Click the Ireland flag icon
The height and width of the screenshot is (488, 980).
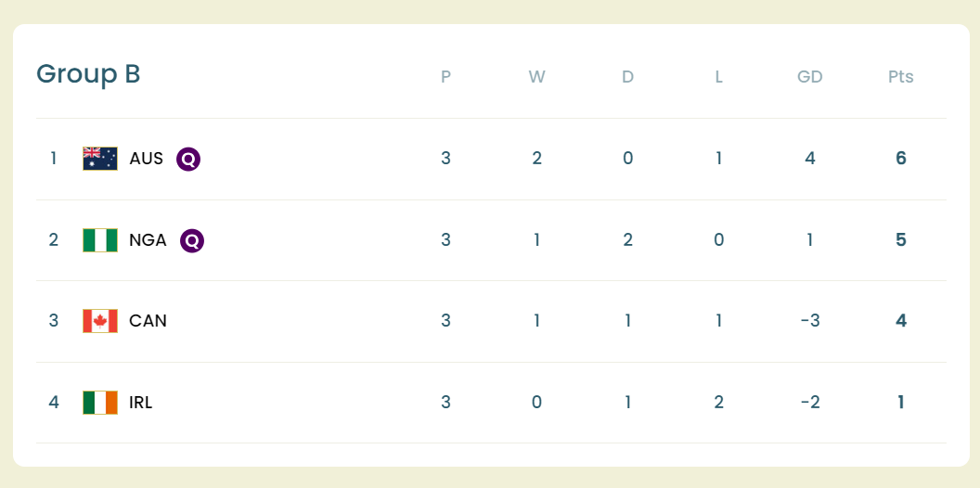tap(100, 403)
